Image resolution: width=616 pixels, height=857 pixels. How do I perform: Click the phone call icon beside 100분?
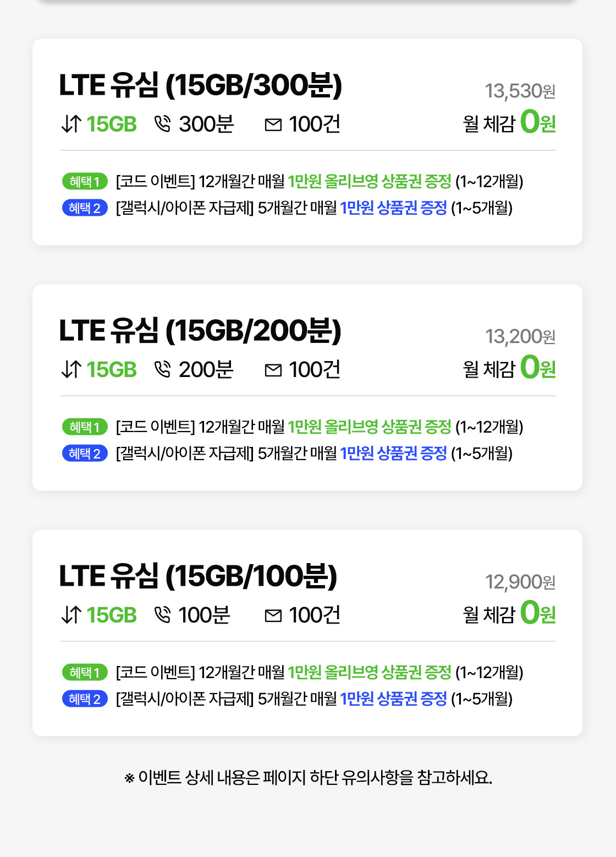coord(163,615)
